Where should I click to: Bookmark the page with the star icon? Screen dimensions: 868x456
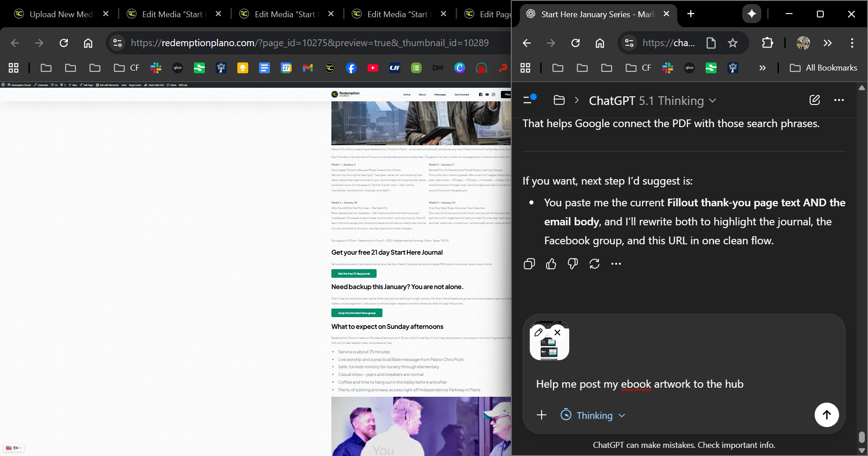pos(732,43)
